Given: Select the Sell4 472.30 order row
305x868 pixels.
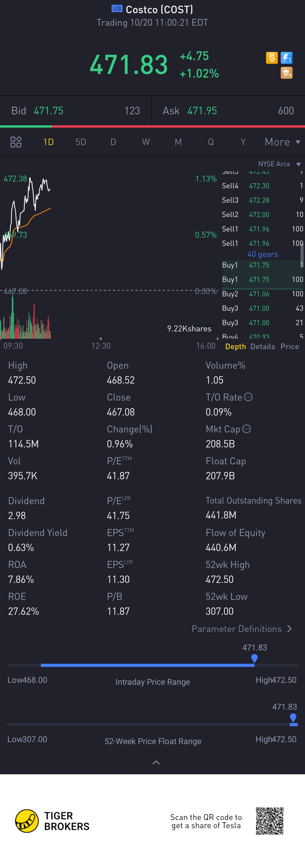Looking at the screenshot, I should pyautogui.click(x=263, y=186).
